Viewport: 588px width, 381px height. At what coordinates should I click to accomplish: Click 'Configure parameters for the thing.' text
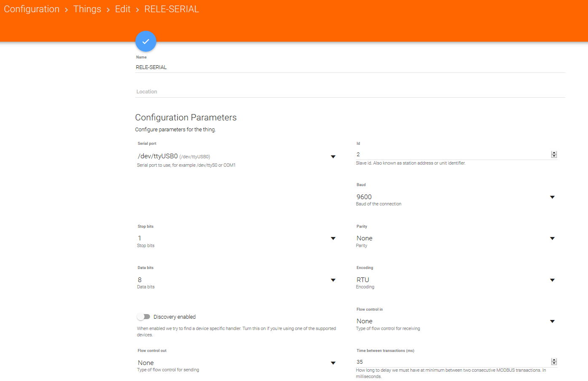[175, 130]
